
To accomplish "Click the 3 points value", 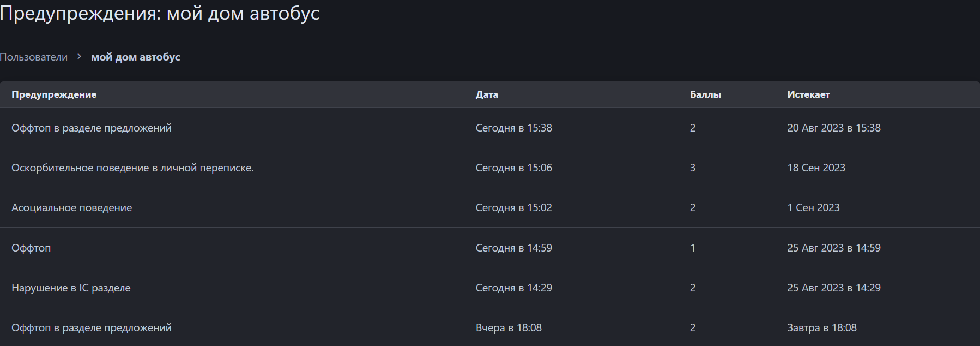I will 693,168.
